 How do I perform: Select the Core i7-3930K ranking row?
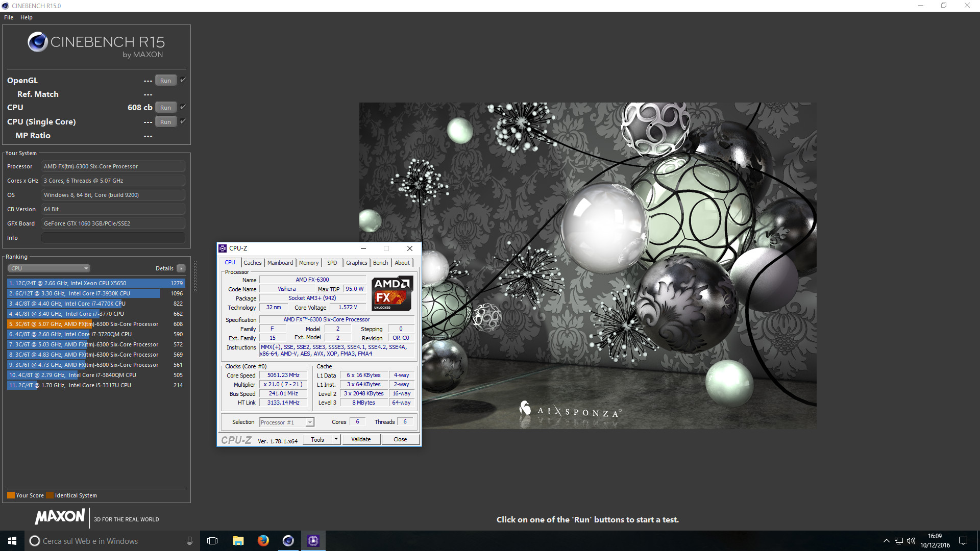(x=96, y=293)
